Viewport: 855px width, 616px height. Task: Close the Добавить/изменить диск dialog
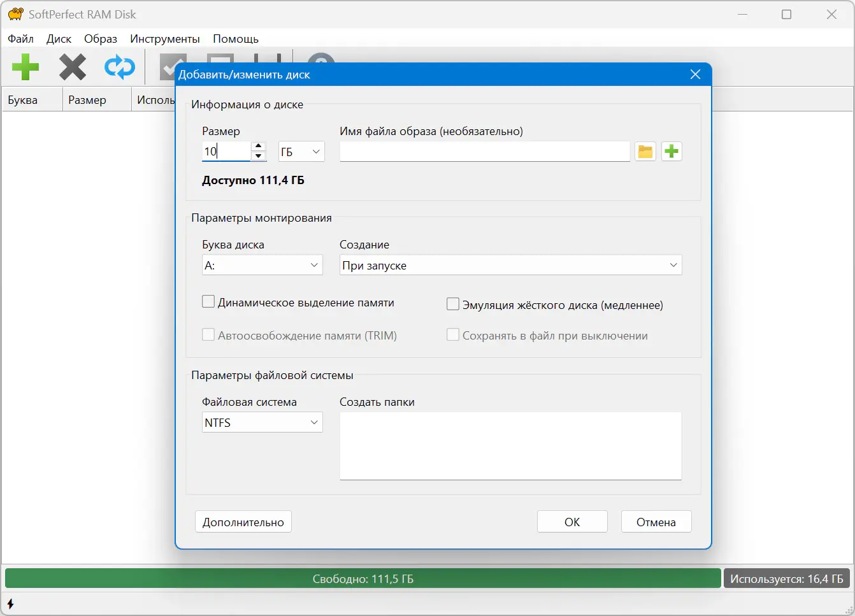click(x=695, y=75)
